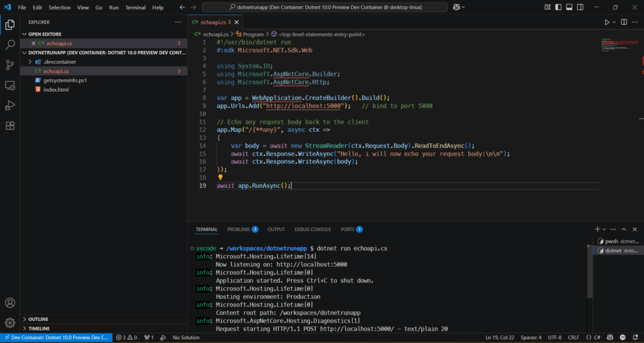Toggle secondary side bar visibility
The height and width of the screenshot is (343, 644).
click(x=580, y=7)
